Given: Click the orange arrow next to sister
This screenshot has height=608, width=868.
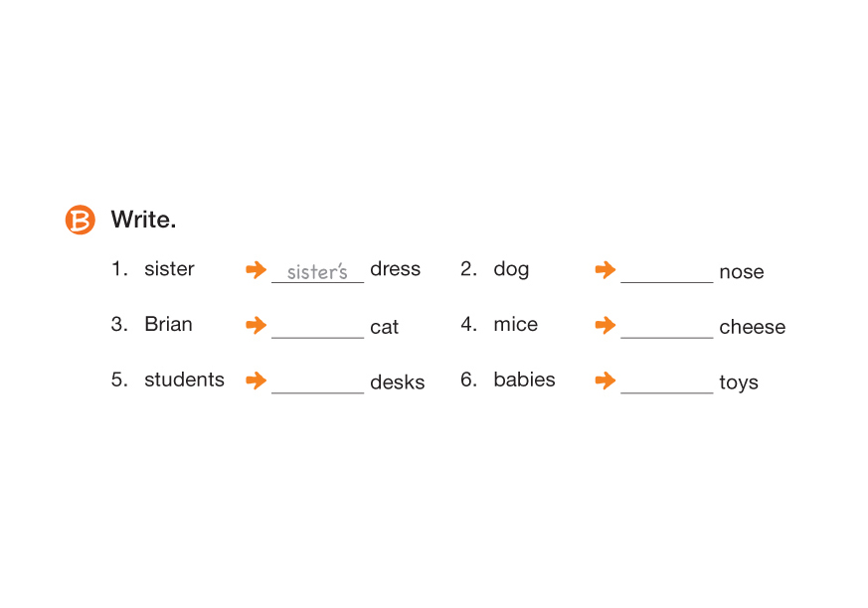Looking at the screenshot, I should point(257,269).
